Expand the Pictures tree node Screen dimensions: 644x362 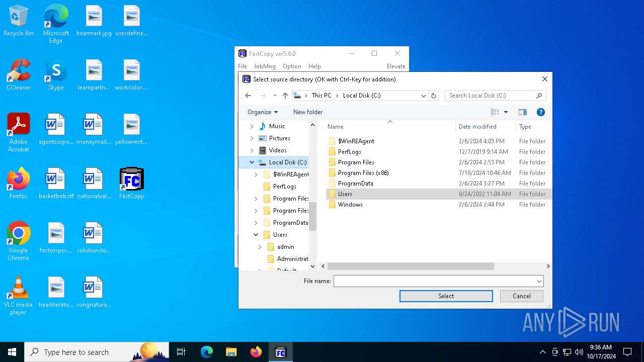[252, 138]
